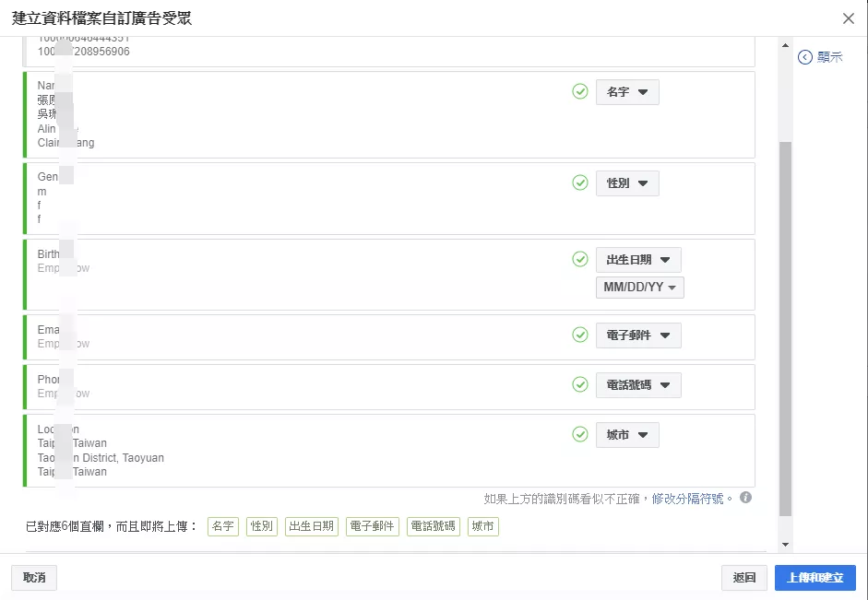Open the 城市 column type dropdown

tap(627, 435)
